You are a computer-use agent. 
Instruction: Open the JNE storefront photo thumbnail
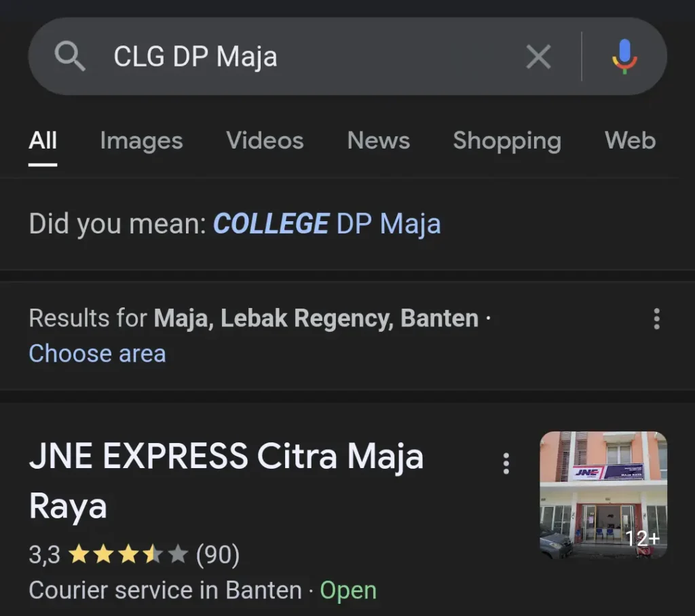[603, 495]
